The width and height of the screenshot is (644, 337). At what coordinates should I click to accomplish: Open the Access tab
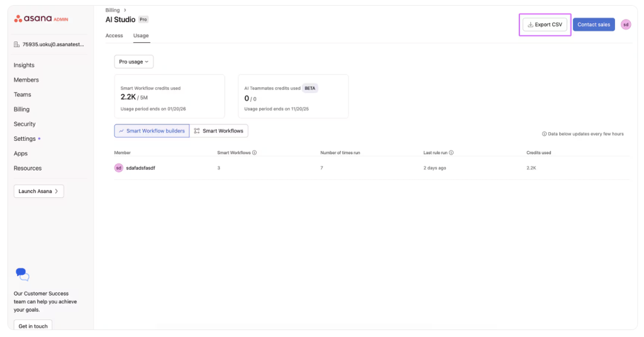[114, 36]
